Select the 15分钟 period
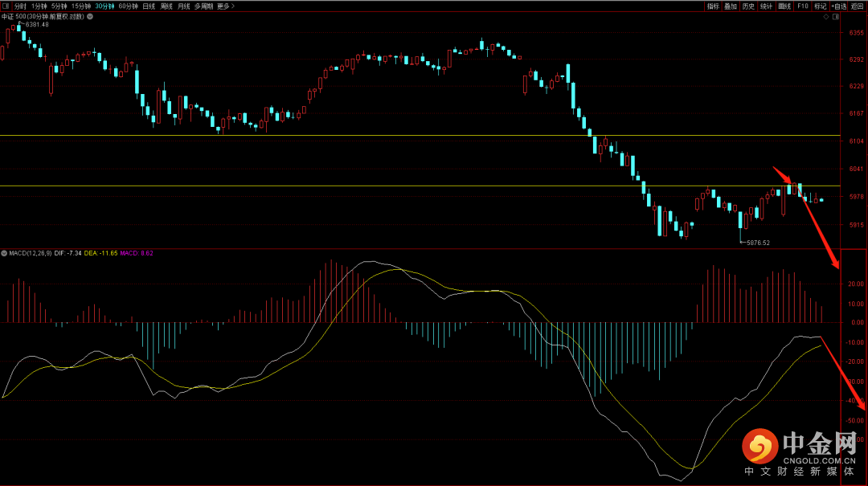Image resolution: width=868 pixels, height=486 pixels. (81, 6)
